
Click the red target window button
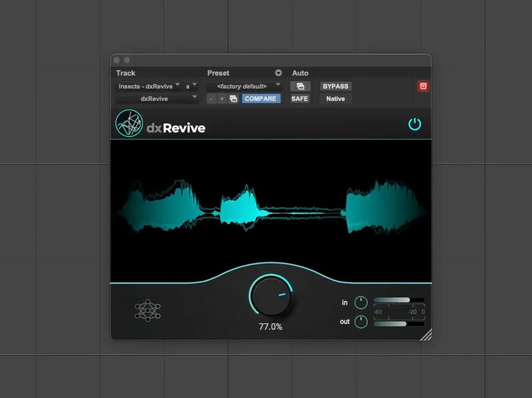(423, 86)
